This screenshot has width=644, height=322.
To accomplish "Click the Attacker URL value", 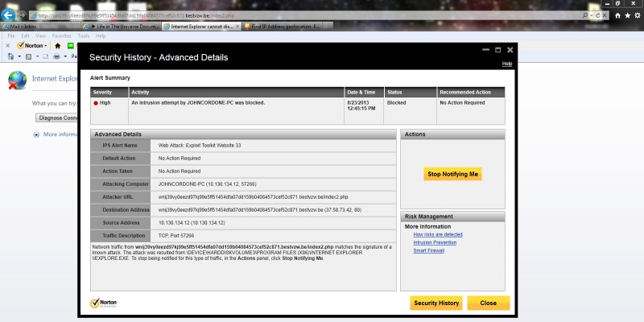I will coord(253,197).
